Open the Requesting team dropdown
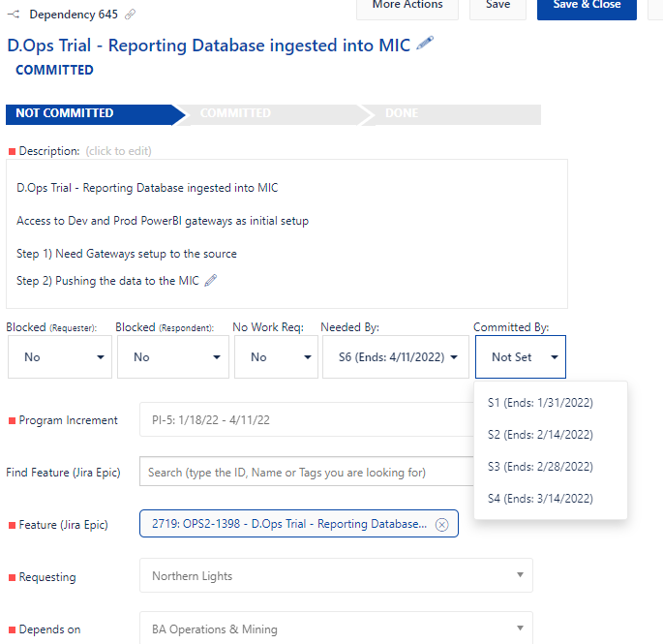The image size is (663, 644). coord(336,576)
